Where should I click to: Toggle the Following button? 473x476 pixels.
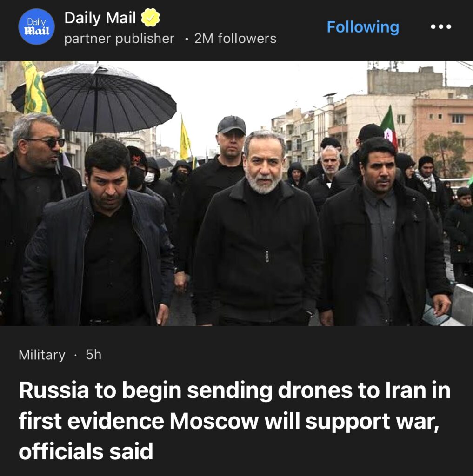(x=363, y=27)
